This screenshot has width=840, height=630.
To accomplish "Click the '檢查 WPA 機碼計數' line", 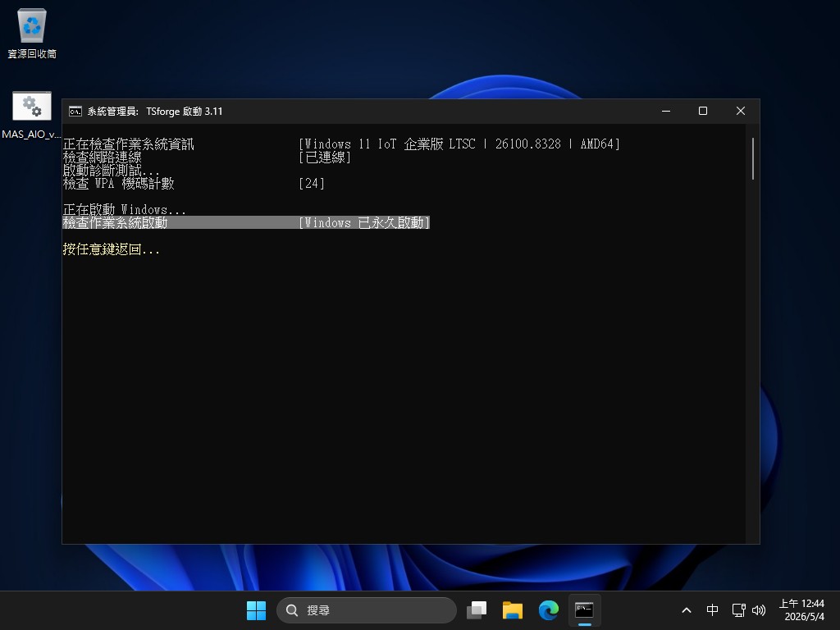I will [118, 183].
